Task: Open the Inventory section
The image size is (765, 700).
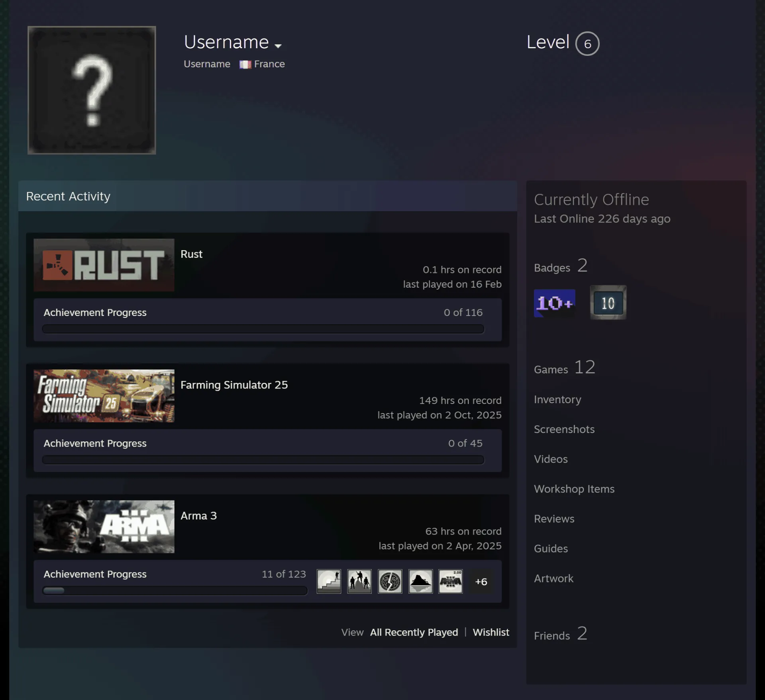Action: pyautogui.click(x=557, y=399)
